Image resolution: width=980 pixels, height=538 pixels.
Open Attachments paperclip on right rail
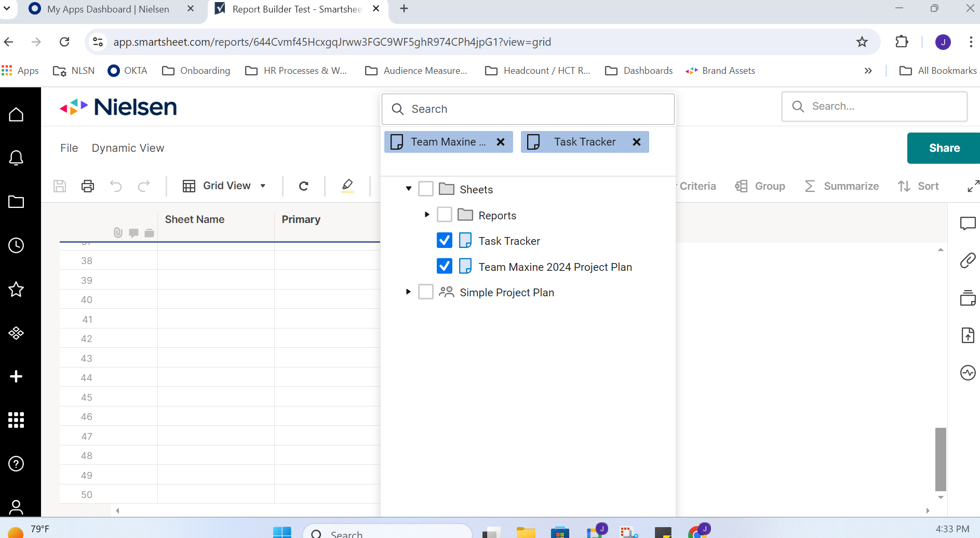pyautogui.click(x=968, y=260)
